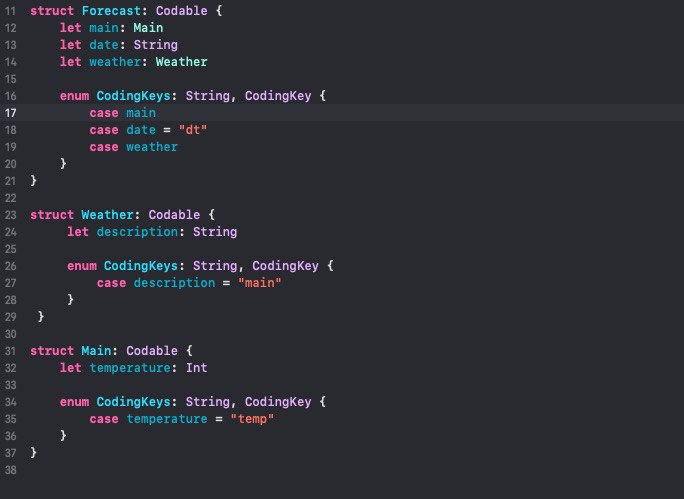Click the closing brace on line 37
The width and height of the screenshot is (684, 499).
34,453
